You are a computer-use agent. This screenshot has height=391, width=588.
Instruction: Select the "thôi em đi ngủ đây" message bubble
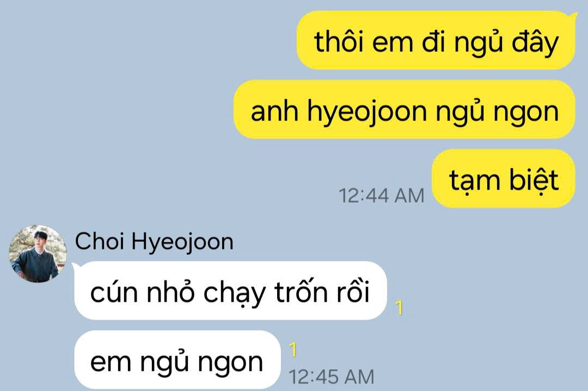(x=436, y=40)
